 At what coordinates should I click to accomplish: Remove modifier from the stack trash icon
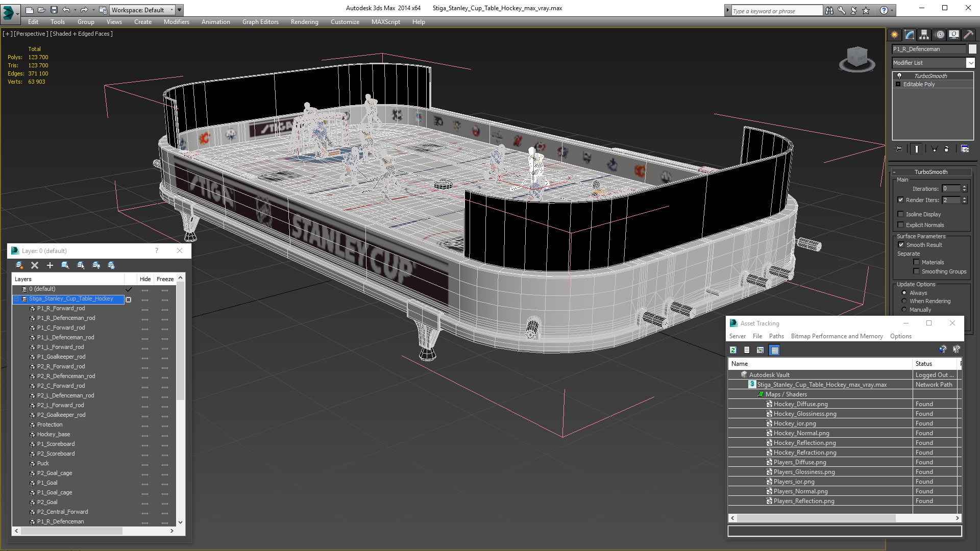coord(947,149)
